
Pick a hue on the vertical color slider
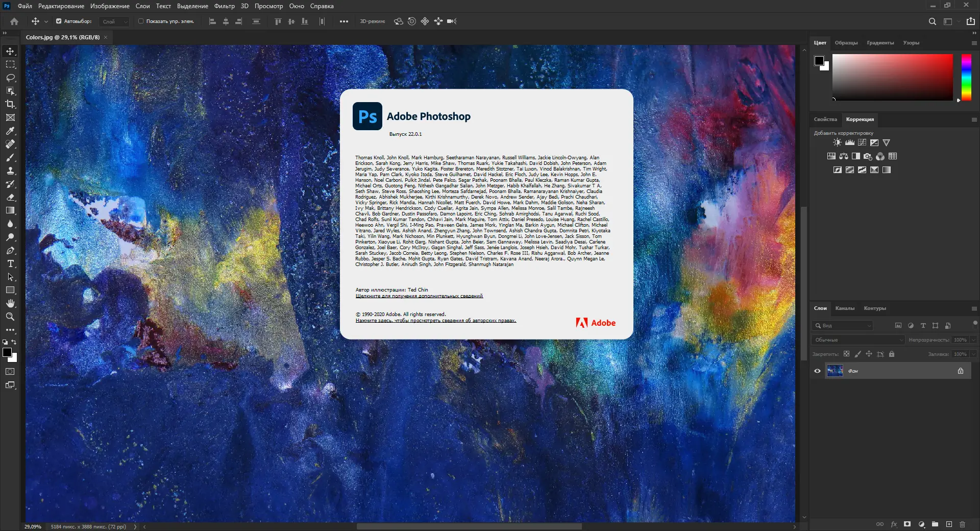point(966,78)
